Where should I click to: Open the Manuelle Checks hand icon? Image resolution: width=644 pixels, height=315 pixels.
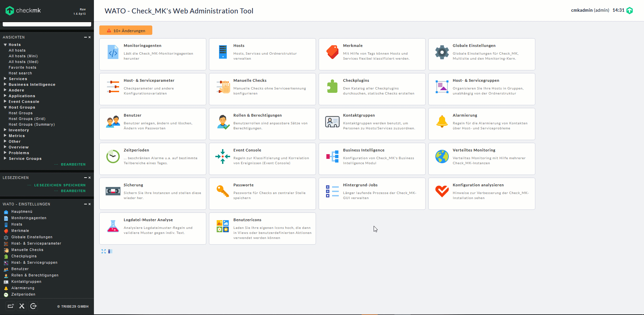click(223, 87)
